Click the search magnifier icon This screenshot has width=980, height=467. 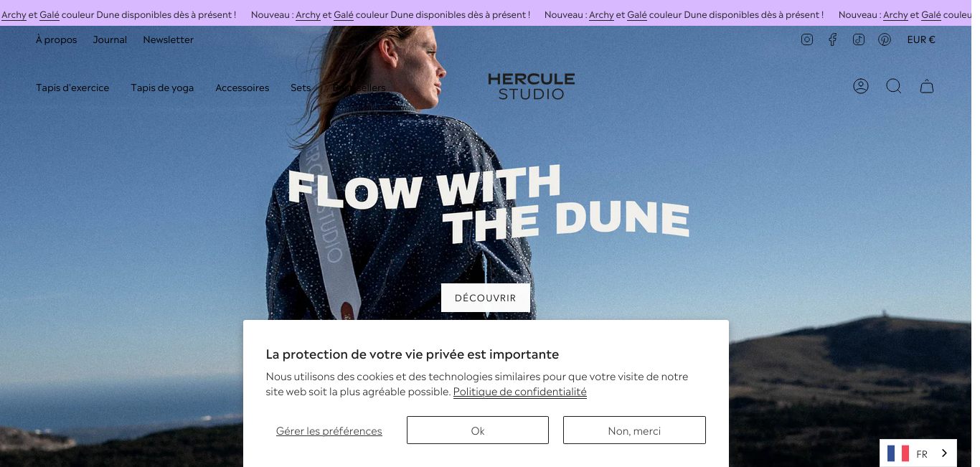pyautogui.click(x=893, y=86)
